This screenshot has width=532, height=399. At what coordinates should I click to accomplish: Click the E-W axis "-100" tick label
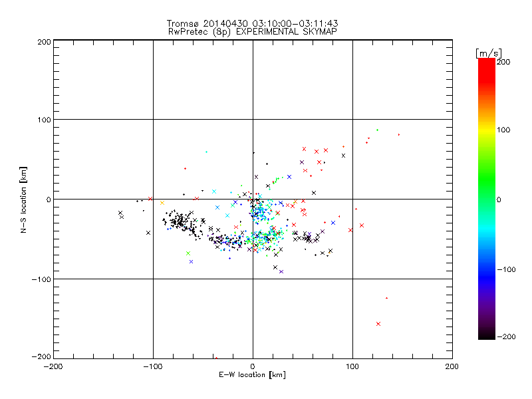coord(153,366)
